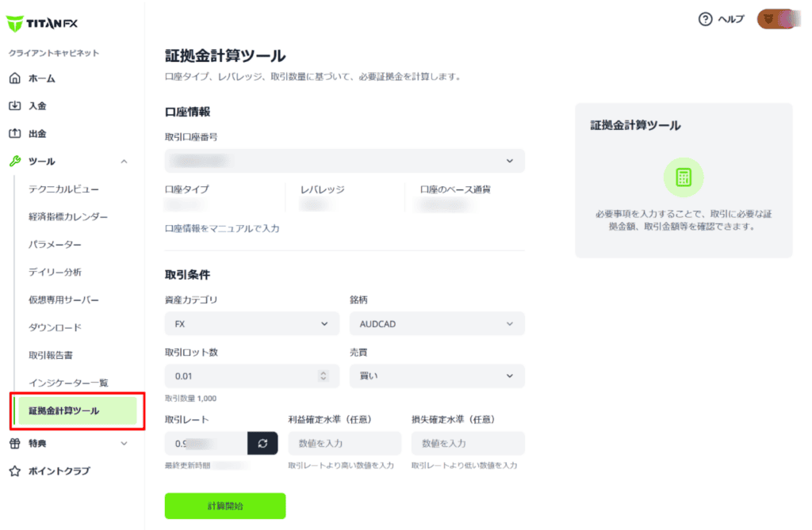Open ダウンロード in the tools menu
The height and width of the screenshot is (530, 812).
55,328
